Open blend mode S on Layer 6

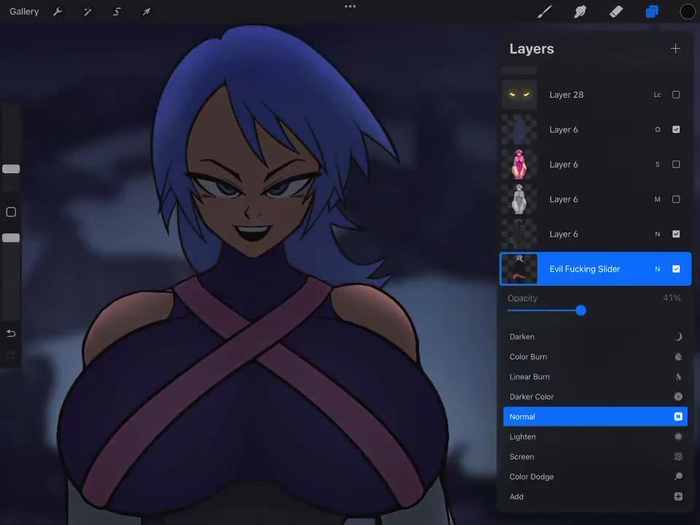click(x=657, y=164)
